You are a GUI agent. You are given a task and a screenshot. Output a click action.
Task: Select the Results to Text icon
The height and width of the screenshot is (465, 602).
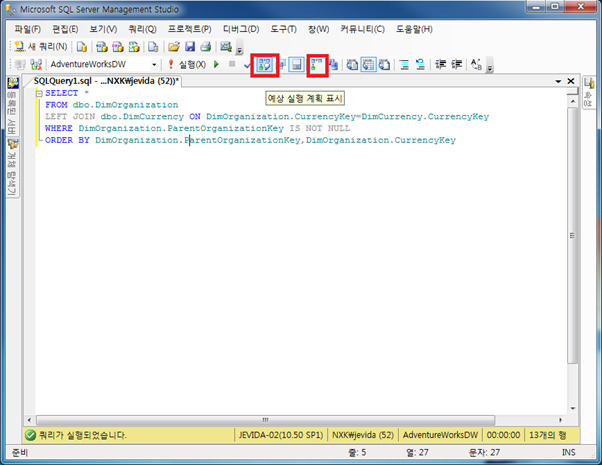[352, 65]
